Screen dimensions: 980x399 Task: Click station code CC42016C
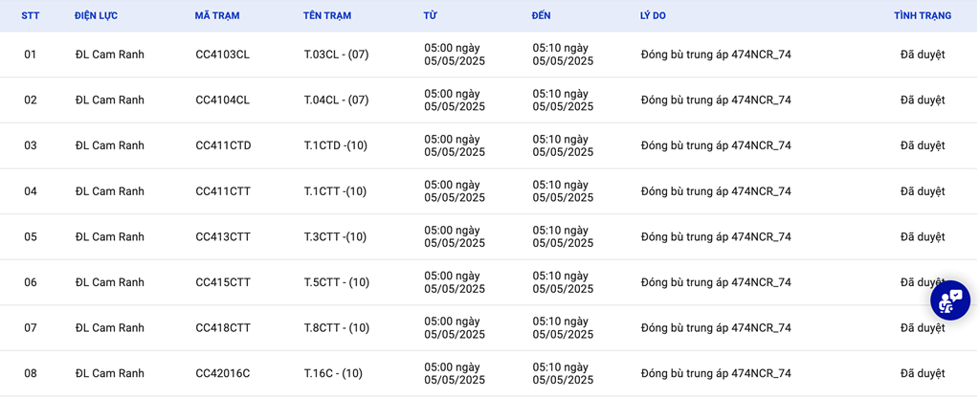tap(222, 373)
